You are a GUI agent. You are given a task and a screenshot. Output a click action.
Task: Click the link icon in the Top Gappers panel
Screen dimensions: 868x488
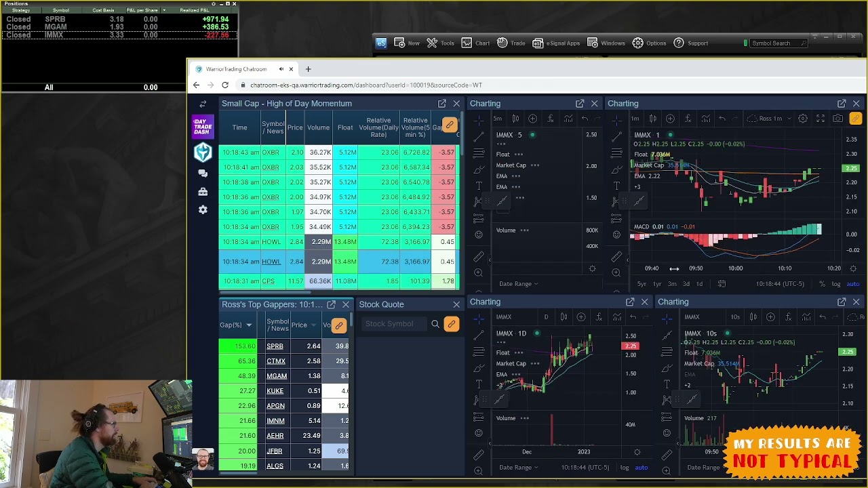point(338,325)
